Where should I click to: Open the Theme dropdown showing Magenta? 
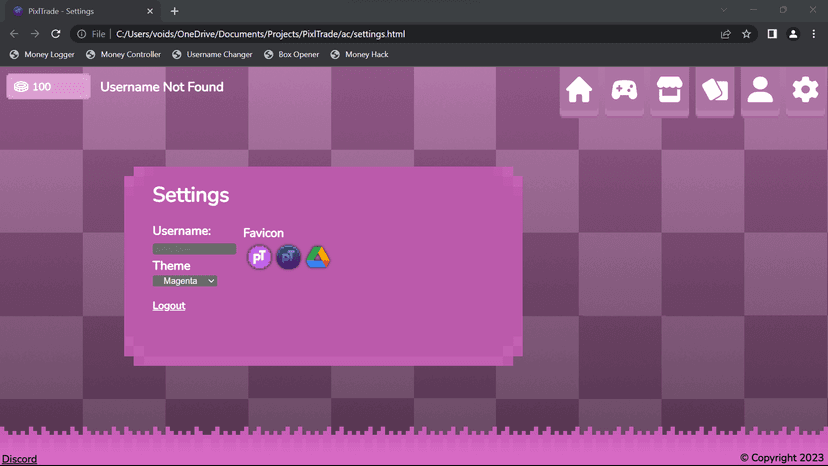coord(185,281)
